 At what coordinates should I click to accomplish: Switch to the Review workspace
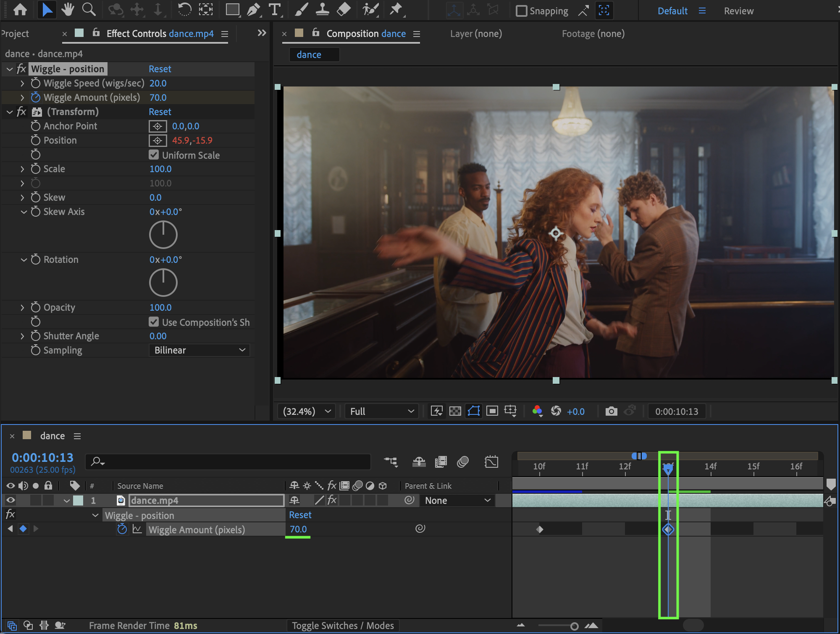click(738, 11)
